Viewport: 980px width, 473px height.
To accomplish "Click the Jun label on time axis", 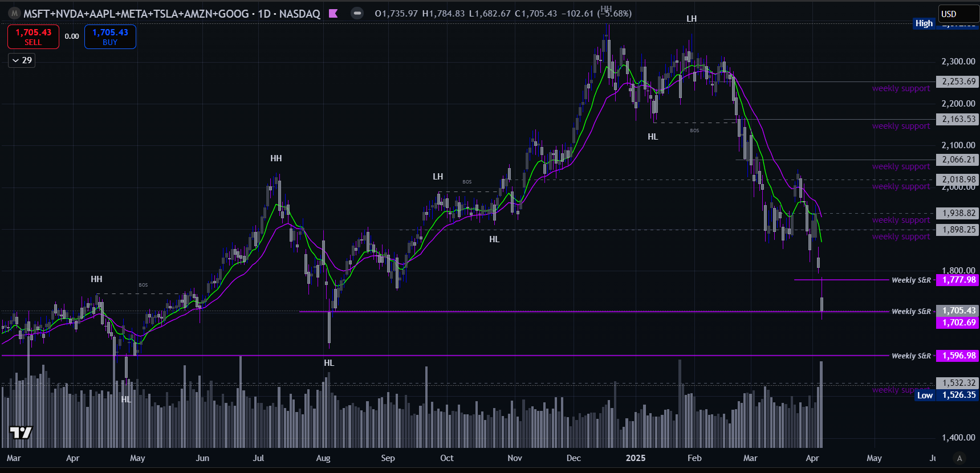I will click(202, 458).
